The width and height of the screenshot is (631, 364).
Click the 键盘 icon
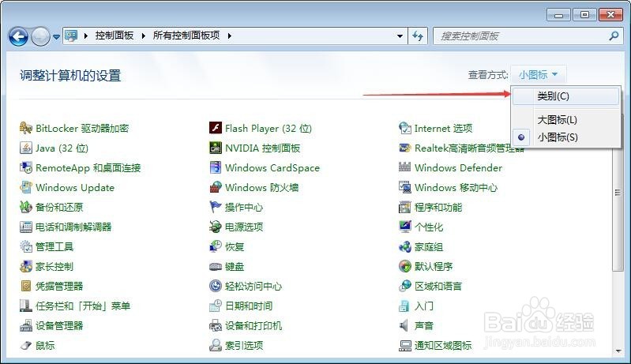pos(216,266)
